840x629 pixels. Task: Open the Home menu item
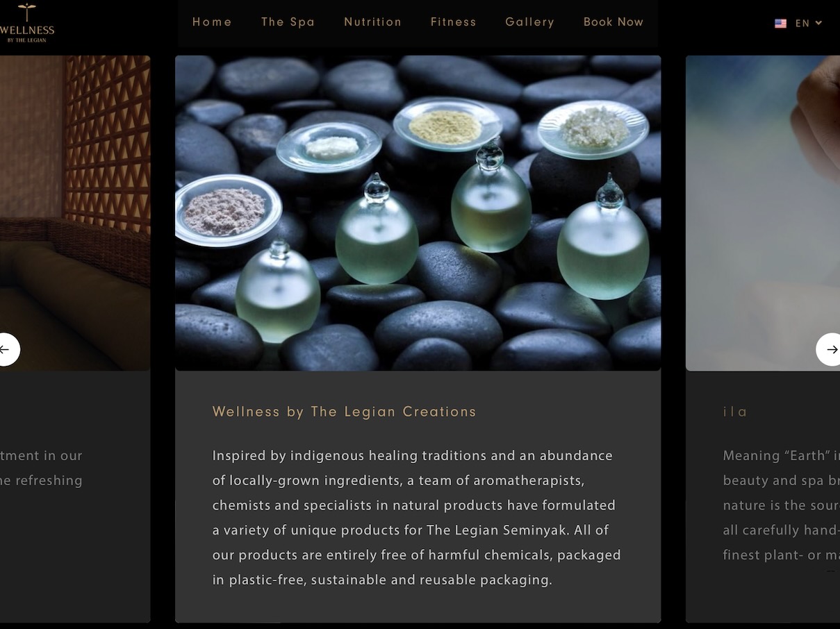click(x=212, y=22)
